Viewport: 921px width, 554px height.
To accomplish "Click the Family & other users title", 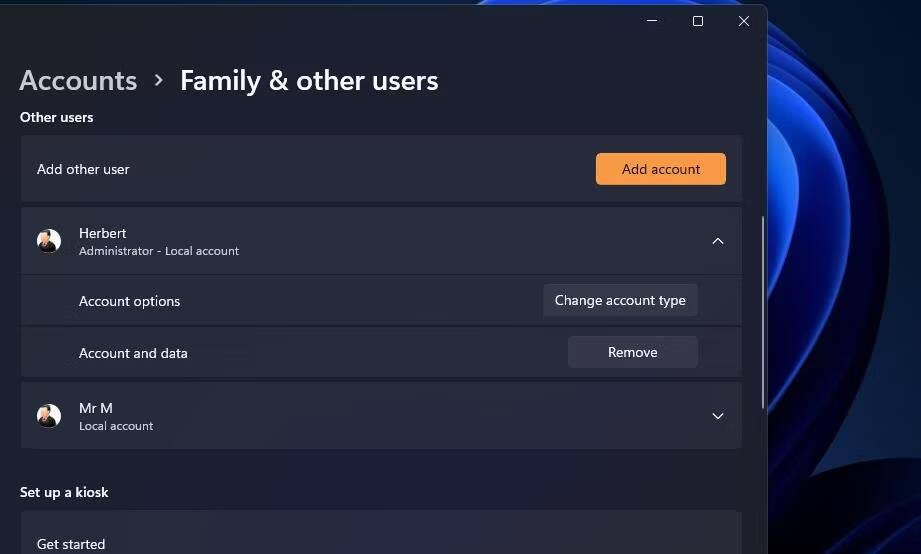I will point(309,80).
